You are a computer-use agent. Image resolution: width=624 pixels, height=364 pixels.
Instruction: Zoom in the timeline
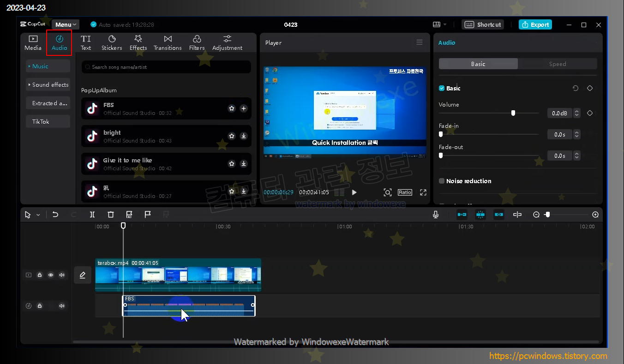(595, 215)
